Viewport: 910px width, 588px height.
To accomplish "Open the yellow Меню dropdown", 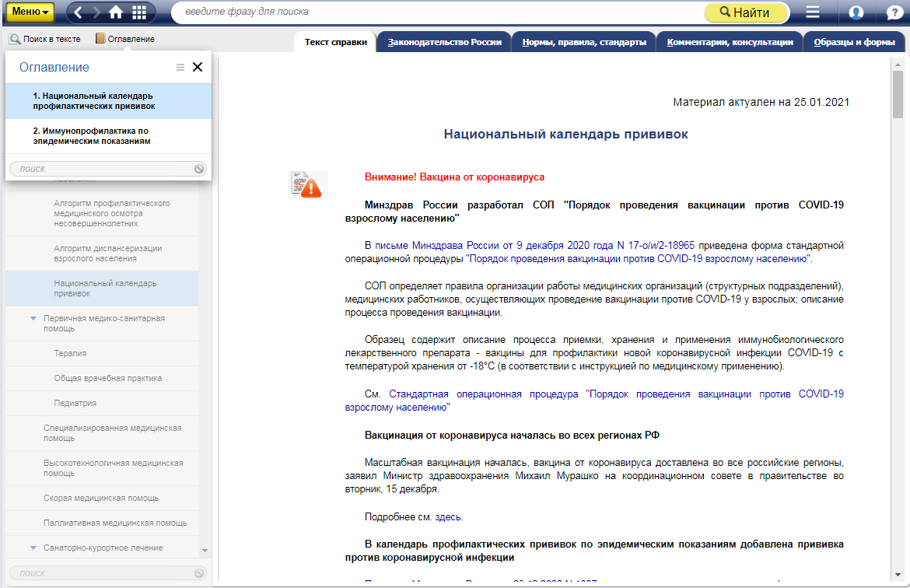I will [x=30, y=12].
